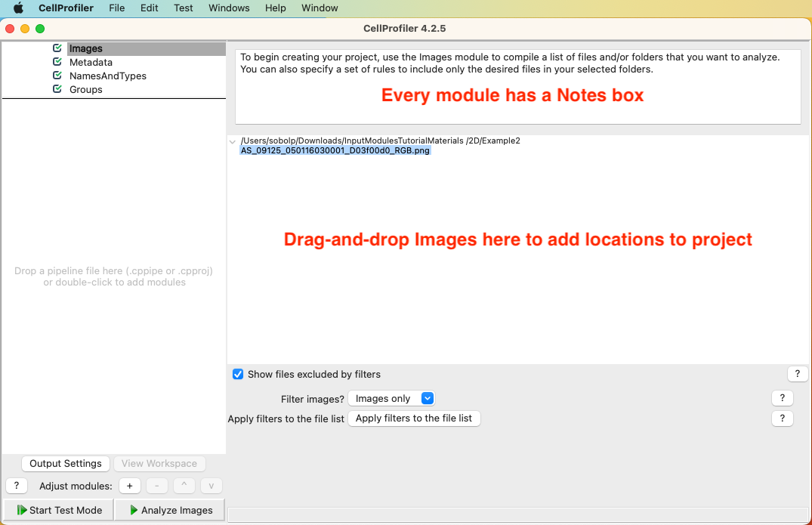Click the + button to add a module

tap(129, 486)
